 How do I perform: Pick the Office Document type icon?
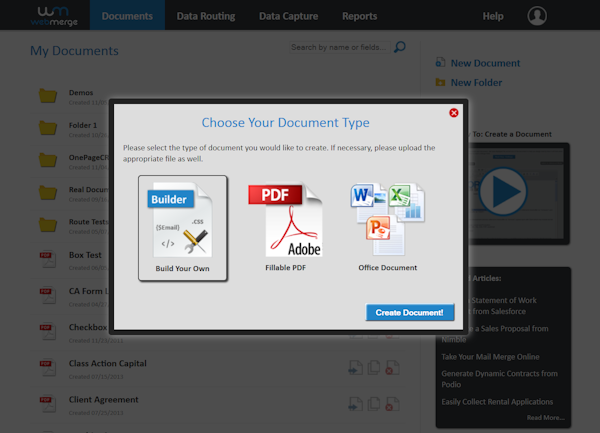tap(387, 218)
